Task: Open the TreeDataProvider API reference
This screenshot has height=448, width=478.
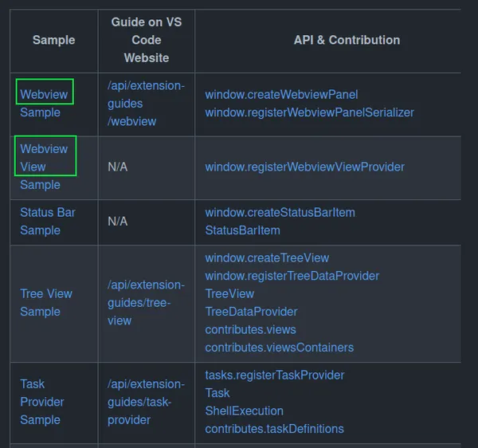Action: point(251,312)
